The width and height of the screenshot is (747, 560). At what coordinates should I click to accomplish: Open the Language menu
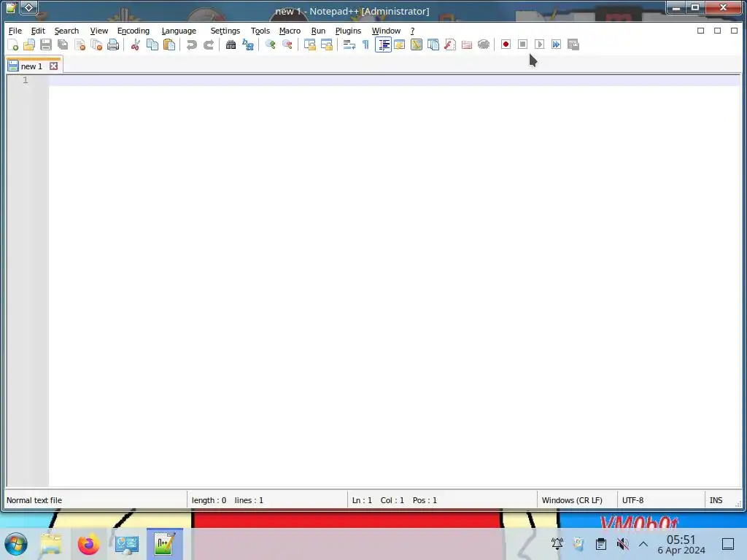(179, 31)
